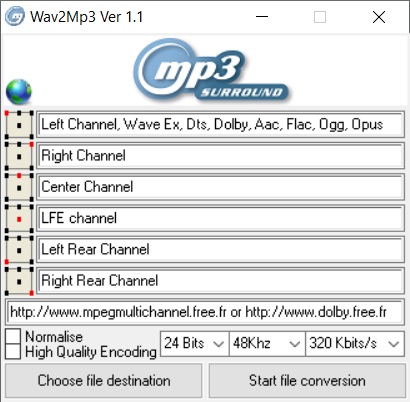Click the Wav2Mp3 title bar app icon
The height and width of the screenshot is (402, 410).
coord(15,16)
